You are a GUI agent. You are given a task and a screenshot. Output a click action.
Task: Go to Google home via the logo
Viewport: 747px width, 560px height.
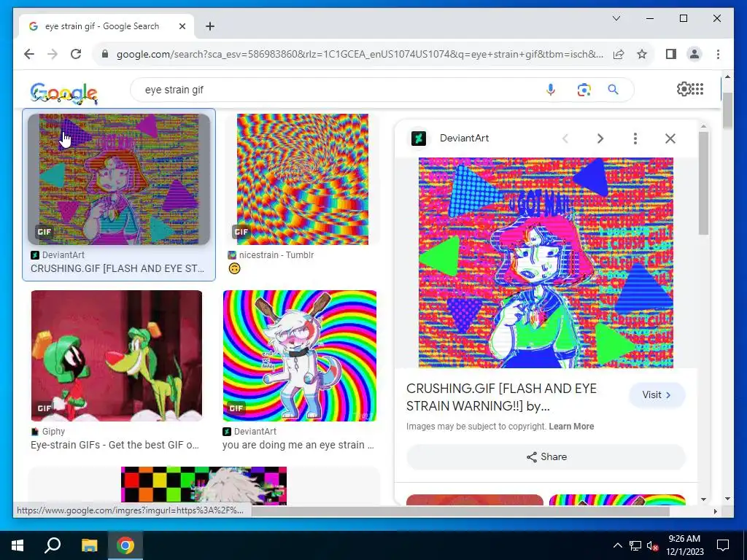[x=64, y=93]
